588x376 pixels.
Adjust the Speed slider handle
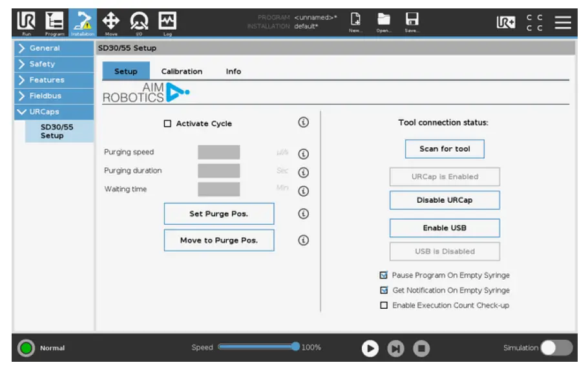click(x=296, y=347)
